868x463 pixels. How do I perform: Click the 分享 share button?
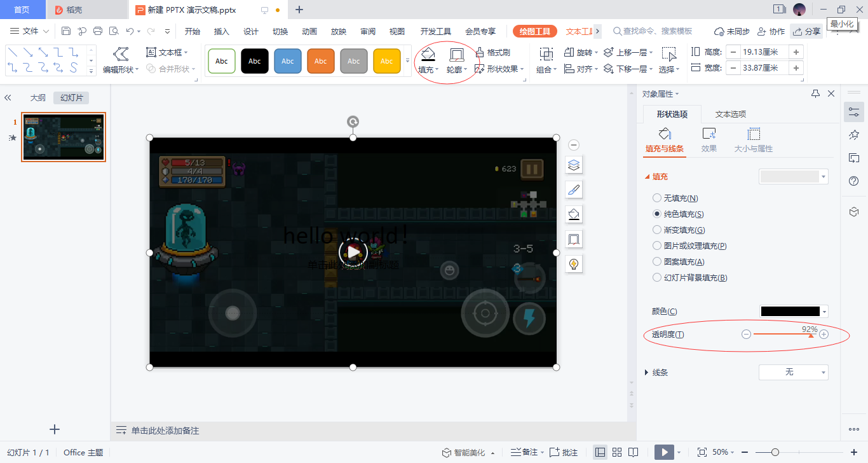point(806,31)
